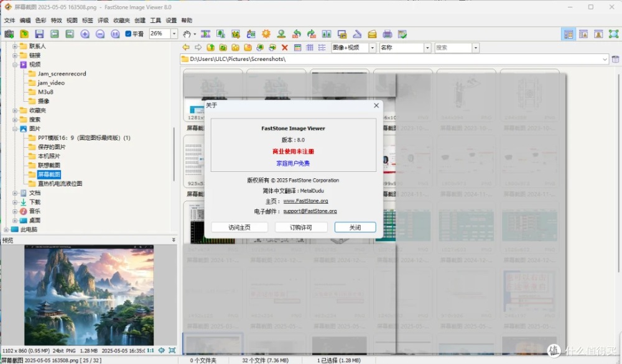Click the Zoom In magnifier icon
The image size is (622, 364).
85,34
